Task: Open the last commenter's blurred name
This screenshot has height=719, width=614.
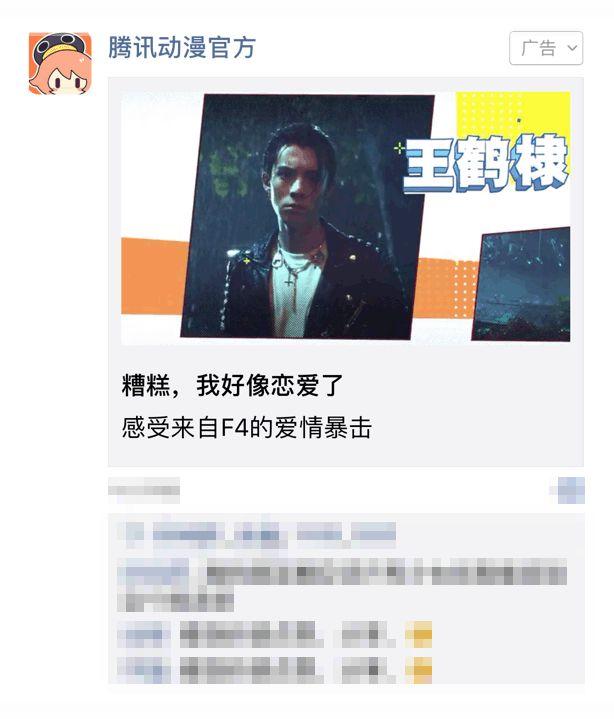Action: pyautogui.click(x=143, y=670)
